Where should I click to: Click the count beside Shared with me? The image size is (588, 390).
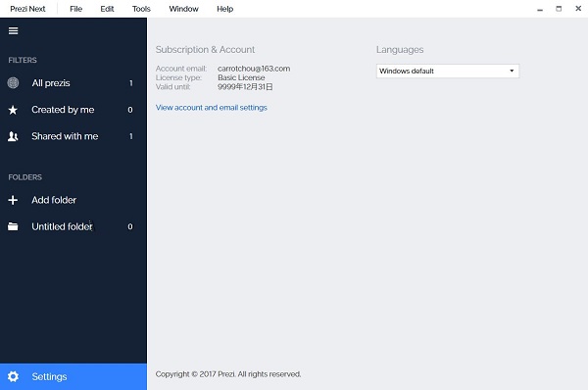pyautogui.click(x=131, y=136)
